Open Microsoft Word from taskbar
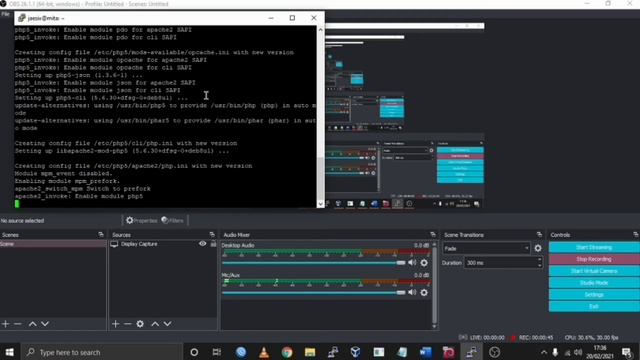 tap(425, 352)
